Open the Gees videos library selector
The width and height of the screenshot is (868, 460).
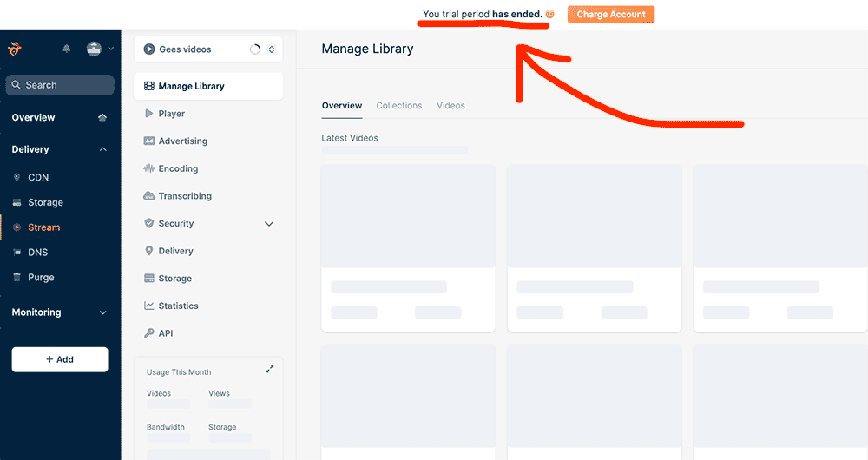tap(208, 49)
